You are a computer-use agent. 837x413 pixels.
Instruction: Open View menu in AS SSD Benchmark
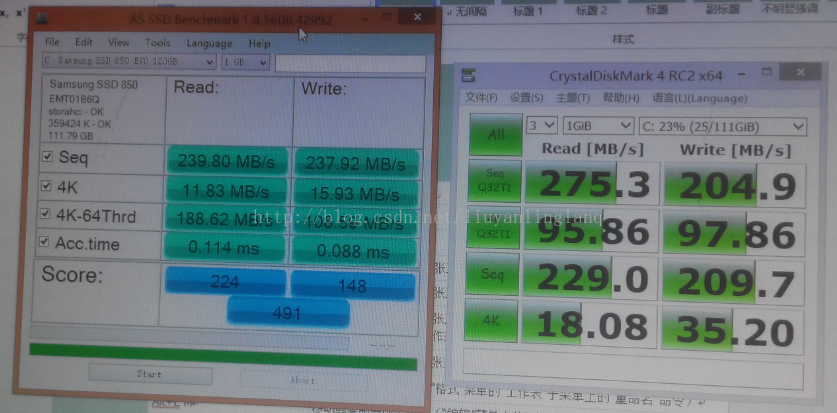(119, 42)
